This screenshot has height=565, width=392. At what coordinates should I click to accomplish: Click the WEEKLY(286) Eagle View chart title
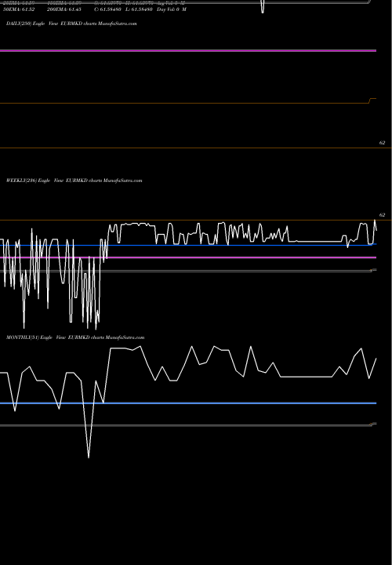click(x=74, y=180)
